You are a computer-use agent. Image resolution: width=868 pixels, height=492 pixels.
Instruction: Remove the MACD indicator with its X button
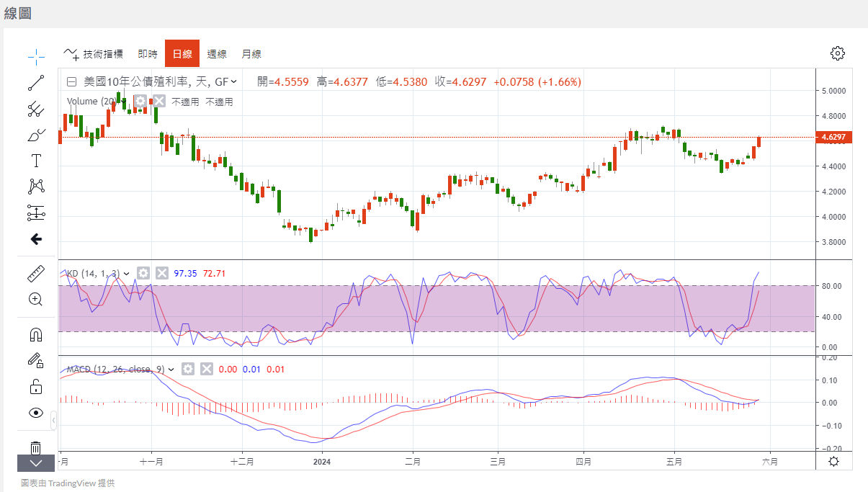[x=207, y=370]
